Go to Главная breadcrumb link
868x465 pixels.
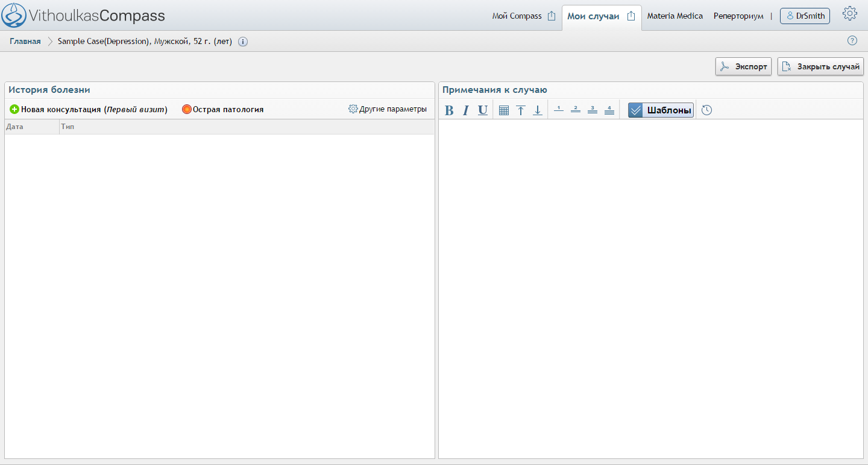[x=25, y=42]
